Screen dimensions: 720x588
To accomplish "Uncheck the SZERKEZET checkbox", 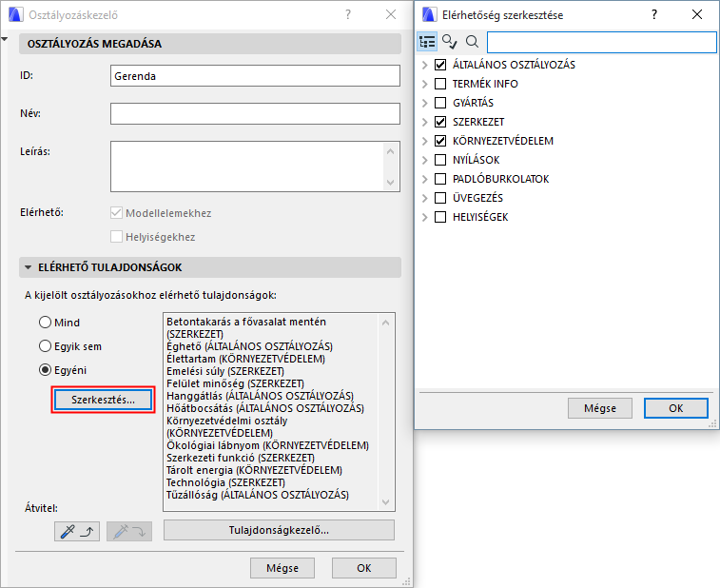I will click(440, 122).
